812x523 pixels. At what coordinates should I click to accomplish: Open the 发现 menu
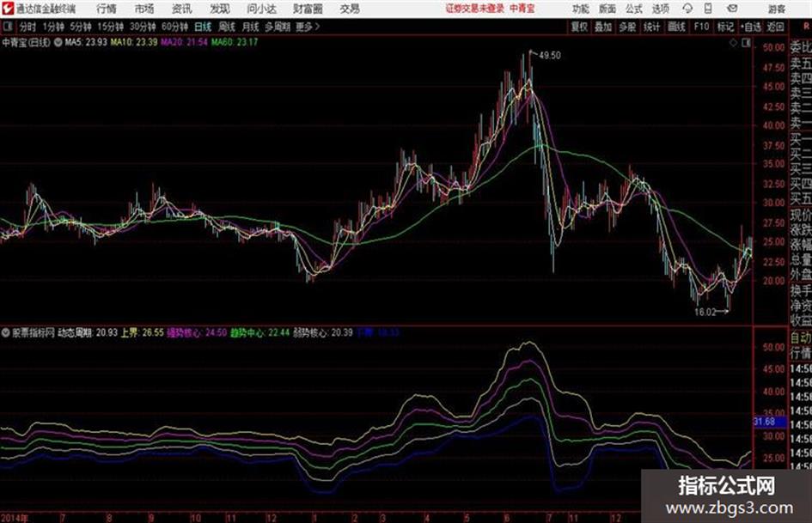coord(220,9)
